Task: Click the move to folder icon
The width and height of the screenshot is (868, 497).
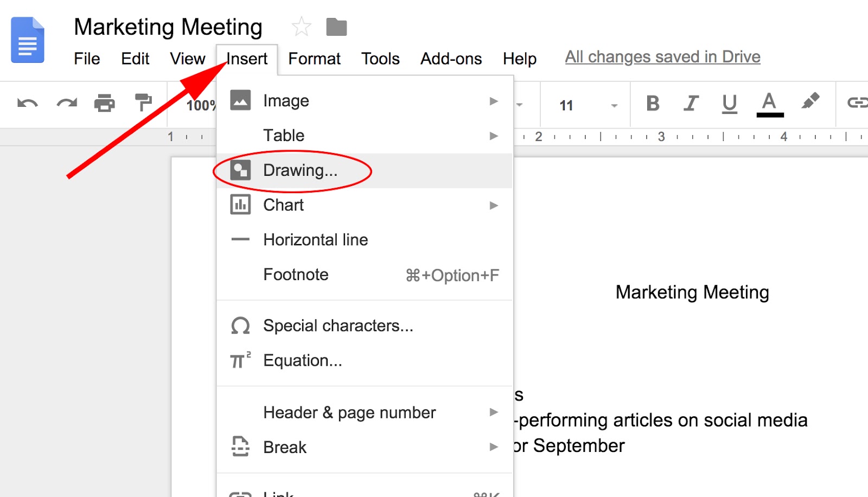Action: click(x=336, y=27)
